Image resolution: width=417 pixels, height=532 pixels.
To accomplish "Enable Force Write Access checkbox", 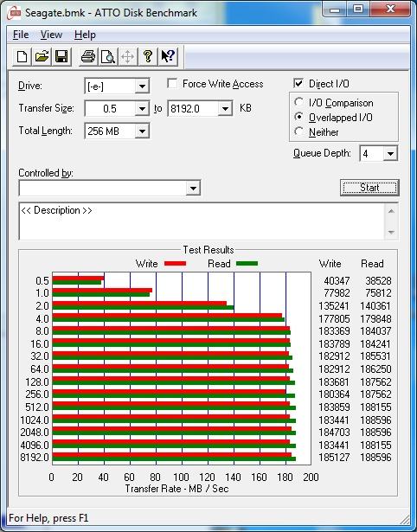I will [x=172, y=83].
